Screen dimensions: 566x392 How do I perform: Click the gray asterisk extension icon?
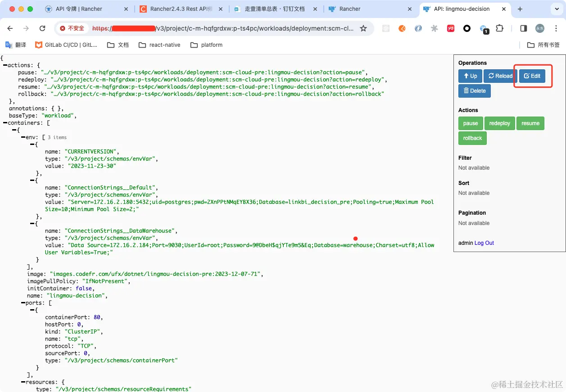click(x=435, y=28)
